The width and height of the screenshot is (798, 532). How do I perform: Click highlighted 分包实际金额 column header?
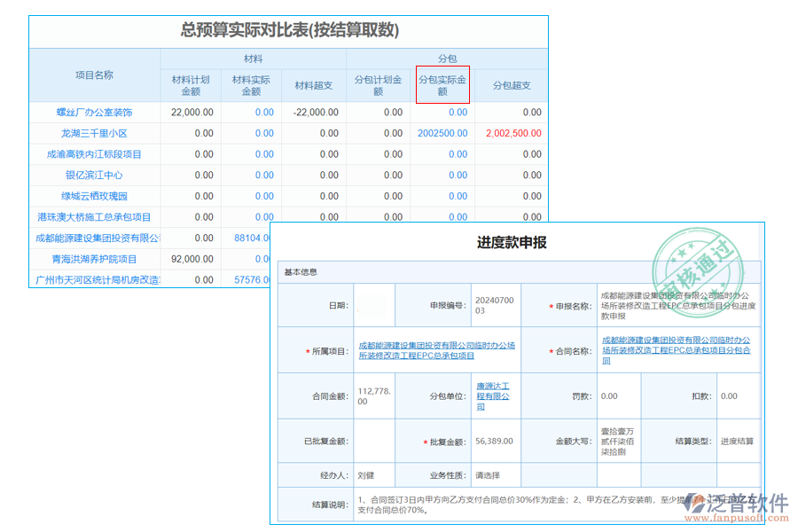pos(442,84)
